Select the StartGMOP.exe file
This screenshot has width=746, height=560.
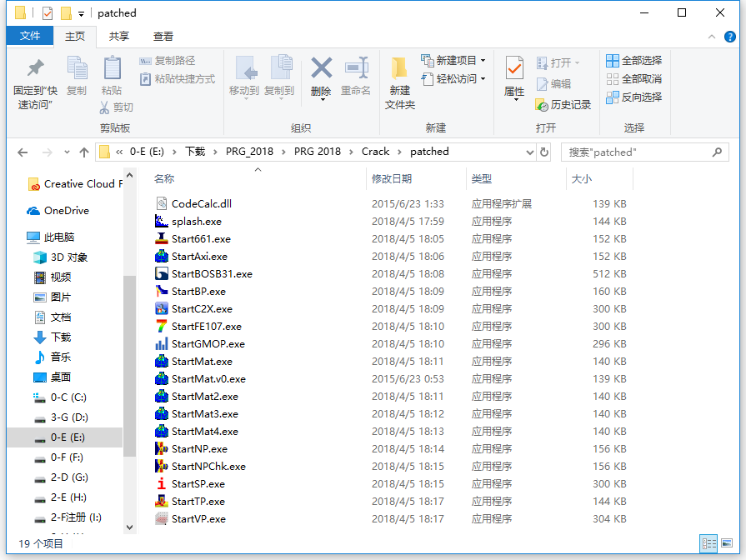[208, 344]
